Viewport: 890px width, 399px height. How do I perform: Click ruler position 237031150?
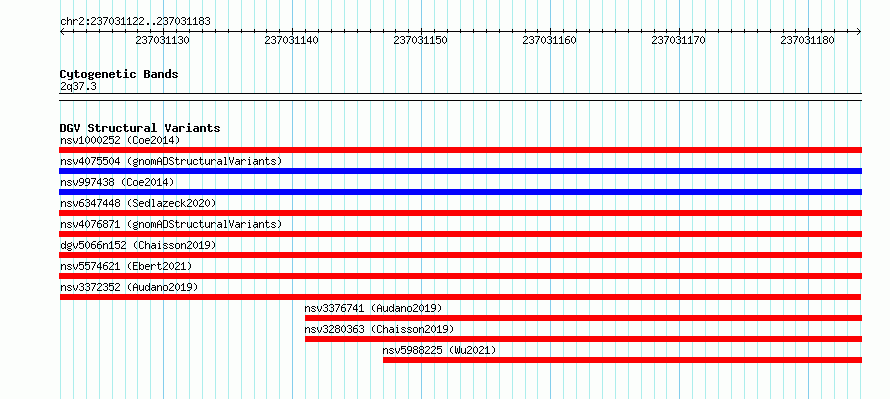click(x=421, y=41)
